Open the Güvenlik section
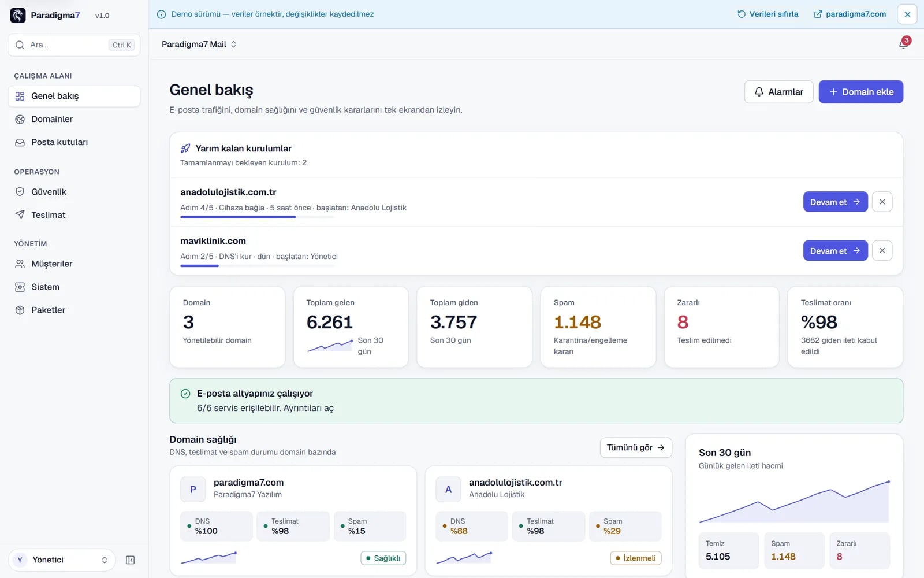Screen dimensions: 924x578 point(74,192)
